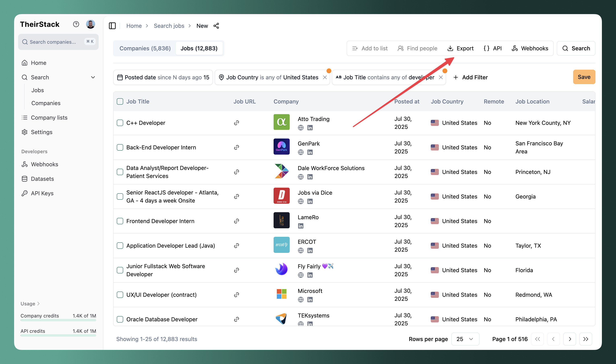This screenshot has width=616, height=364.
Task: Select all rows with header checkbox
Action: tap(120, 101)
